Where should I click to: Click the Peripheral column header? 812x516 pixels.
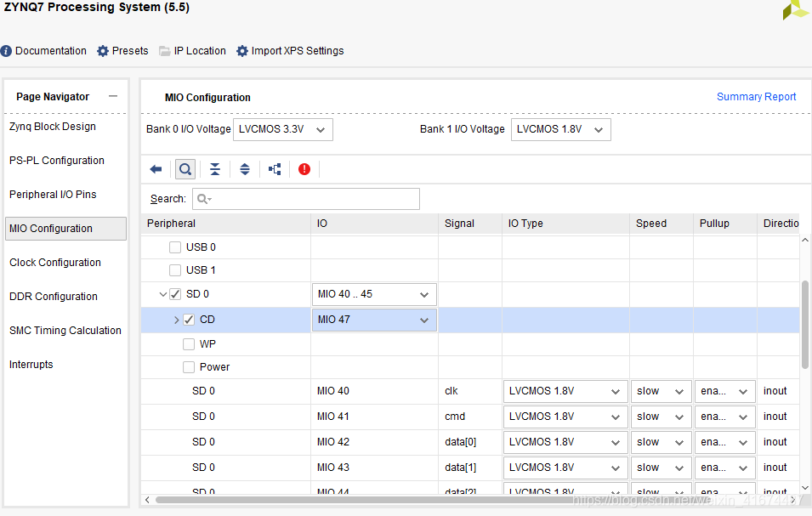click(226, 224)
